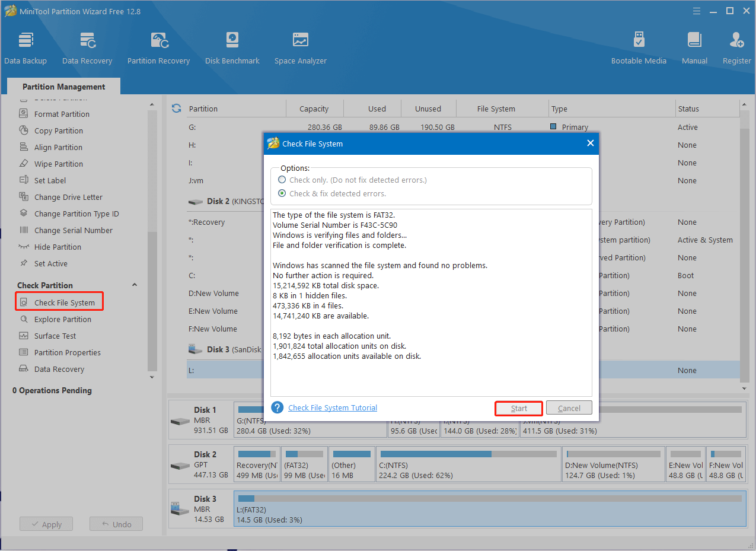Screen dimensions: 756x551
Task: Close the Check File System dialog
Action: pyautogui.click(x=590, y=144)
